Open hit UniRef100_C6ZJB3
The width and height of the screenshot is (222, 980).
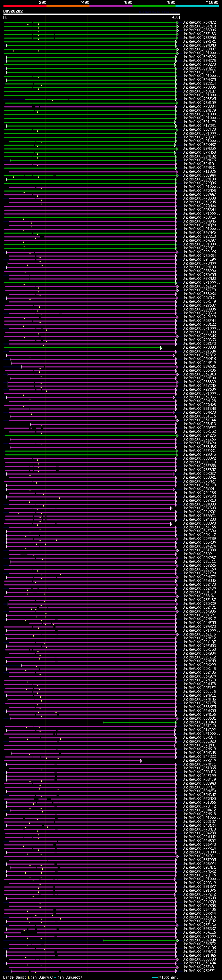pos(199,34)
